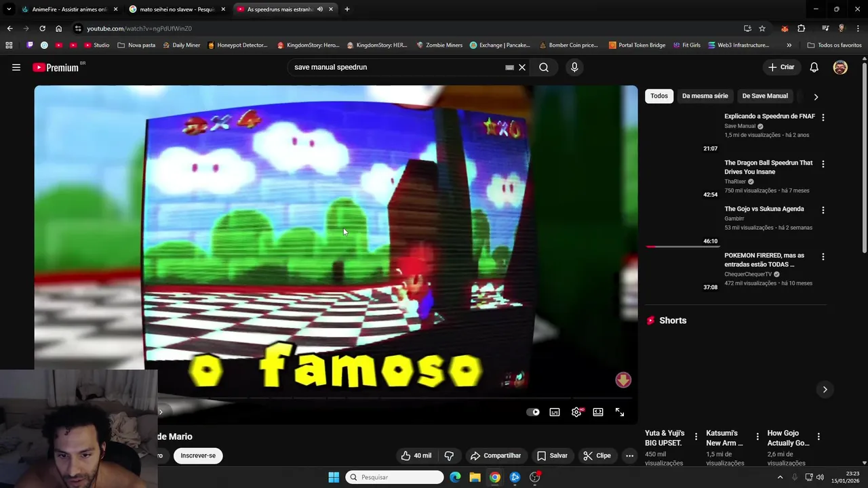This screenshot has width=868, height=488.
Task: Go back in browser history
Action: click(9, 28)
